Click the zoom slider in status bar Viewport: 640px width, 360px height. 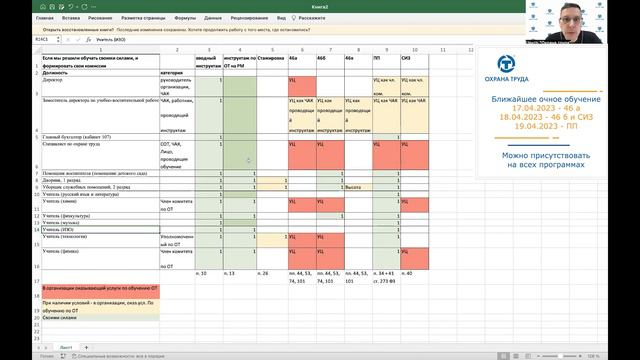(x=559, y=356)
